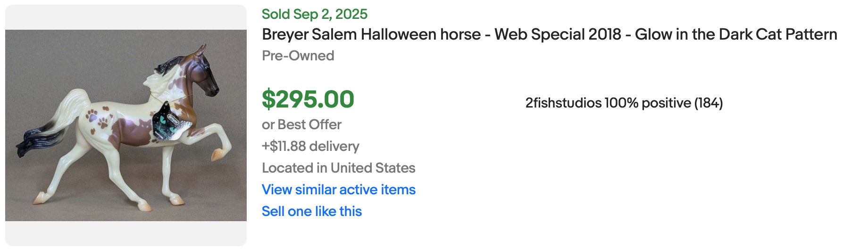Image resolution: width=868 pixels, height=249 pixels.
Task: Click Web Special 2018 in the title
Action: pos(558,34)
